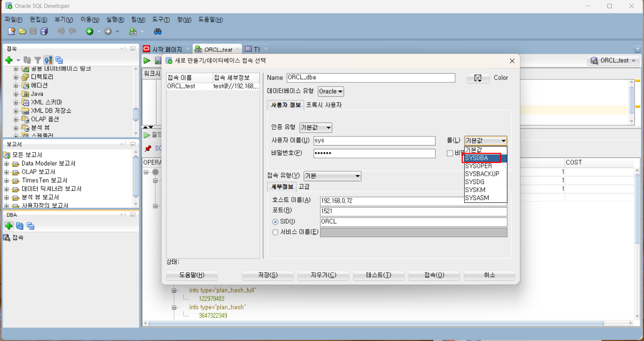Click the Refresh icon in 접속 panel
Viewport: 644px width, 341px height.
click(27, 60)
